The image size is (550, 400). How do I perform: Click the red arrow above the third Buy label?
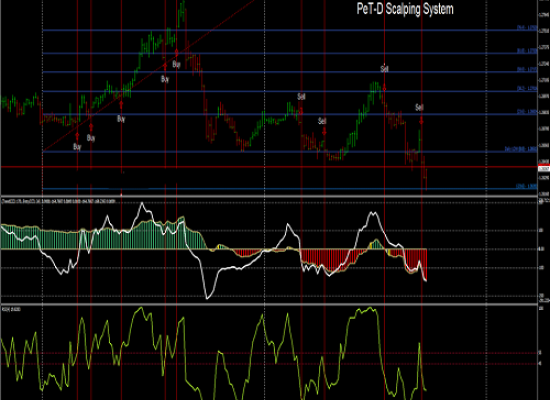(121, 105)
